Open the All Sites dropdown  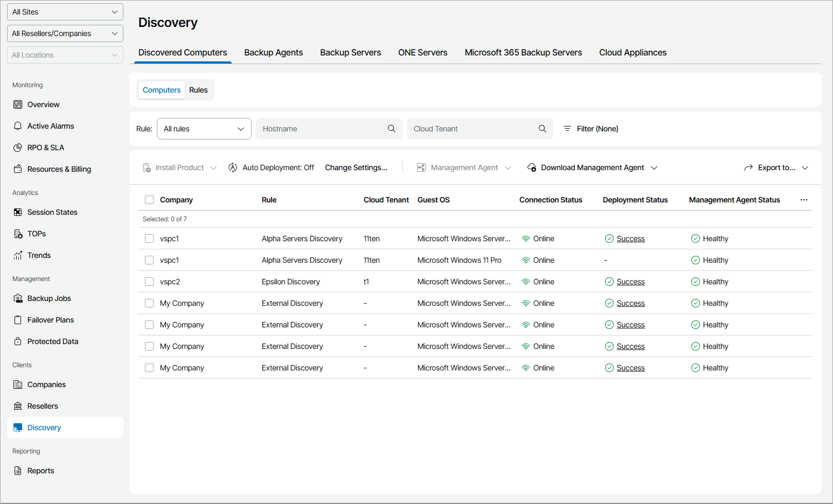(65, 12)
